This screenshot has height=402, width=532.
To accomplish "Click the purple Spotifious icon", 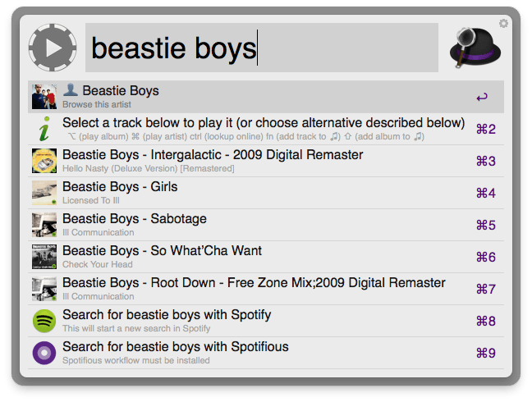I will (44, 353).
